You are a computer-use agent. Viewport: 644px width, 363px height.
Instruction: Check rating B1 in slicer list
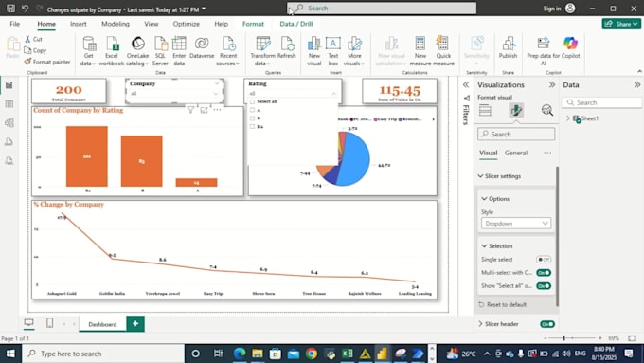(x=252, y=126)
